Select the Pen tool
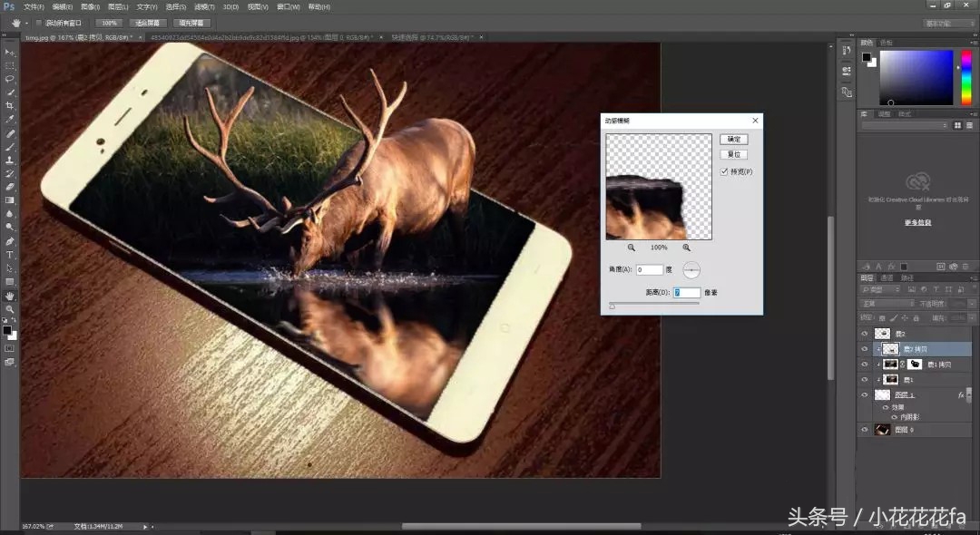The height and width of the screenshot is (535, 980). point(10,241)
